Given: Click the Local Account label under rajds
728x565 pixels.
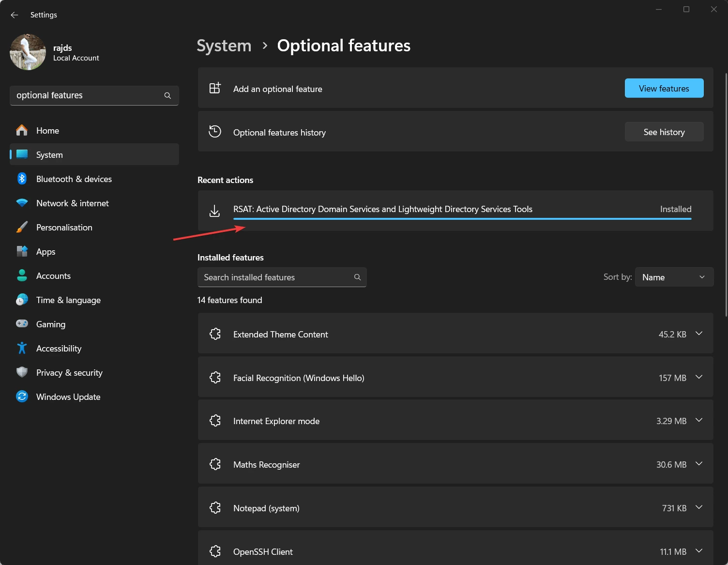Looking at the screenshot, I should (76, 58).
